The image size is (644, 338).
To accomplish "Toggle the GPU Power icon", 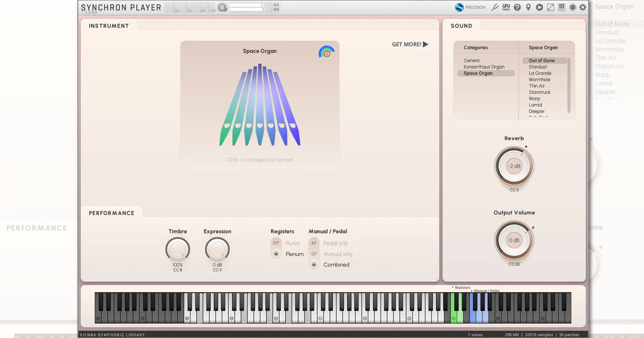I will tap(506, 8).
